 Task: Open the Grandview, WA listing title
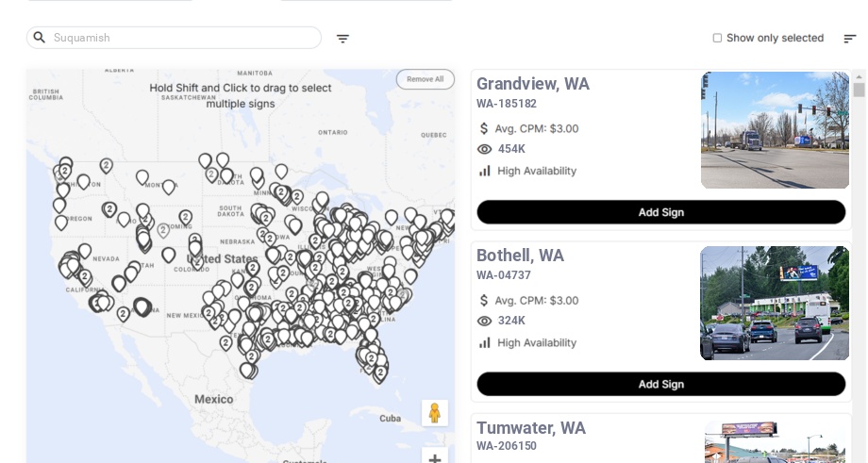533,84
